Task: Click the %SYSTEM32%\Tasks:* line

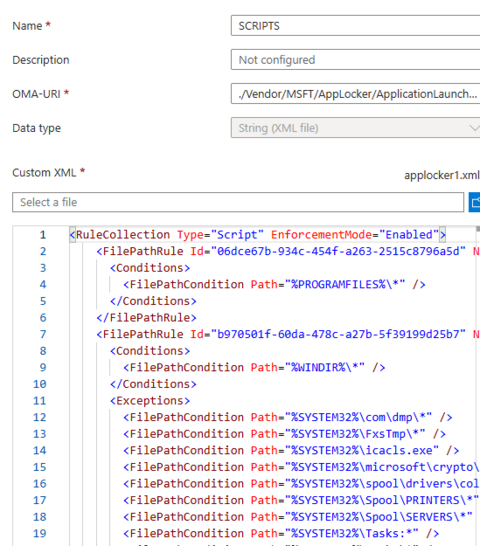Action: pos(281,533)
